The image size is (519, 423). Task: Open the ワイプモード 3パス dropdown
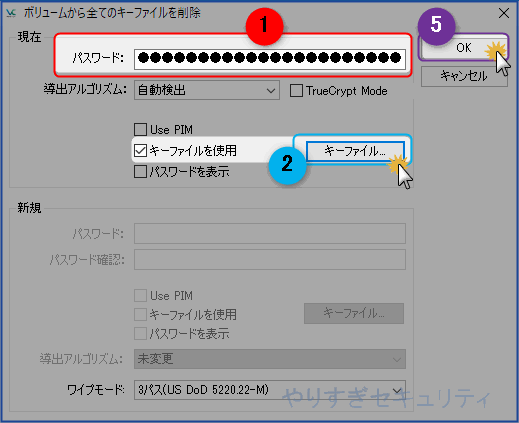click(x=270, y=390)
